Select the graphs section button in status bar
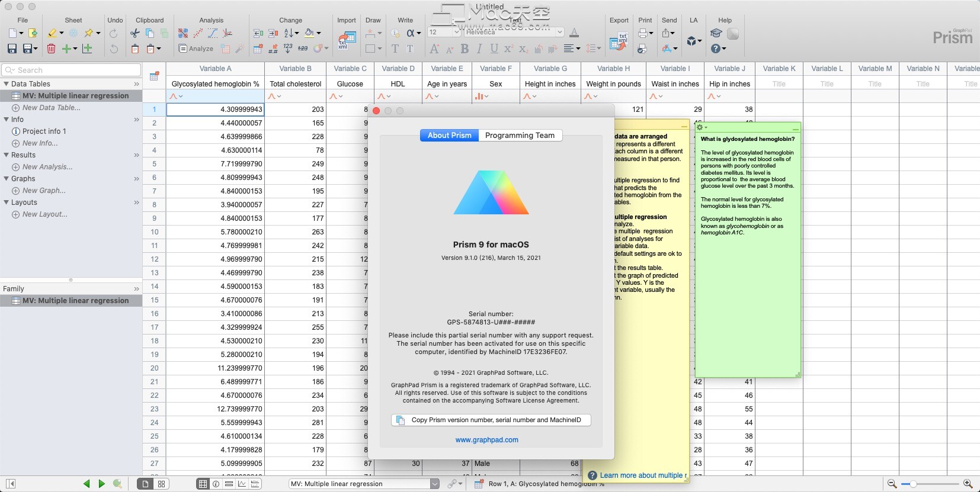This screenshot has width=980, height=492. [x=242, y=484]
